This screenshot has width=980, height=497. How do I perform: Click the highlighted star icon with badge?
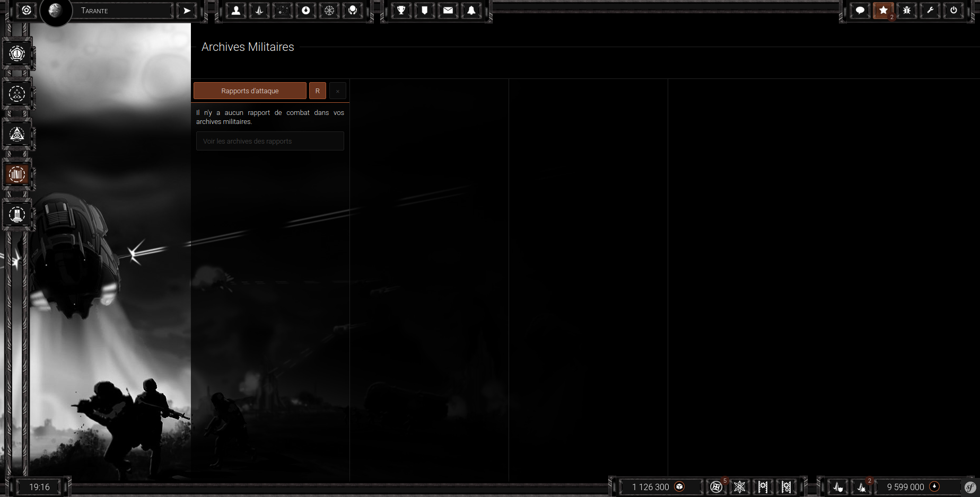[x=883, y=11]
